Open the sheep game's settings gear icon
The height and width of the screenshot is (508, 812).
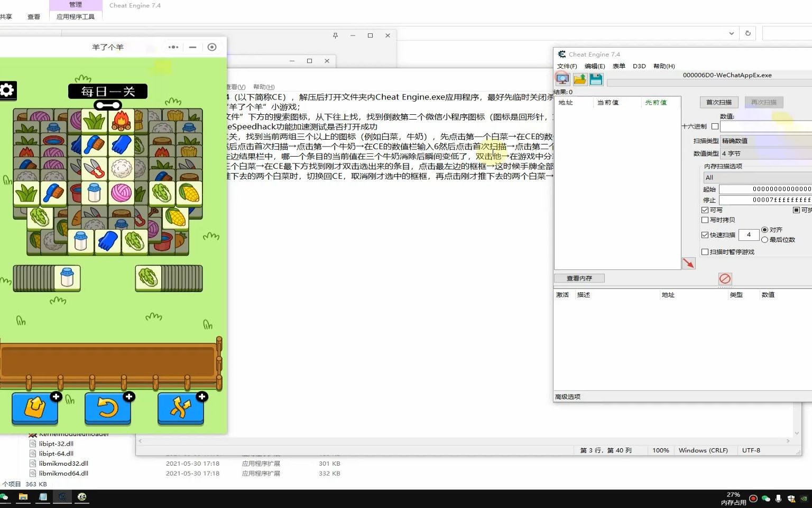(7, 90)
